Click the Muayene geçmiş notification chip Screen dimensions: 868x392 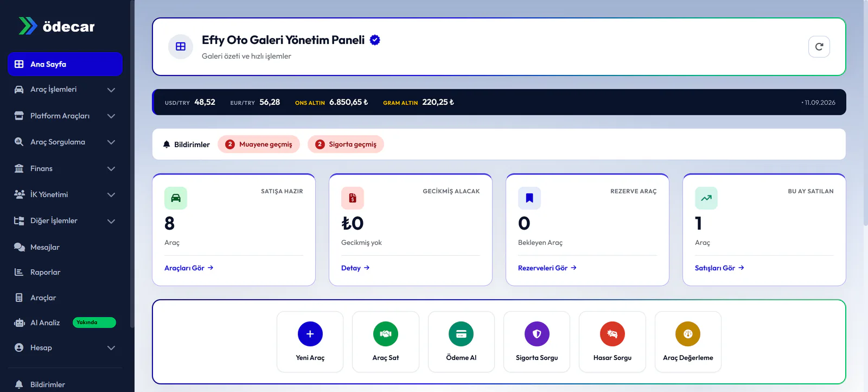259,144
